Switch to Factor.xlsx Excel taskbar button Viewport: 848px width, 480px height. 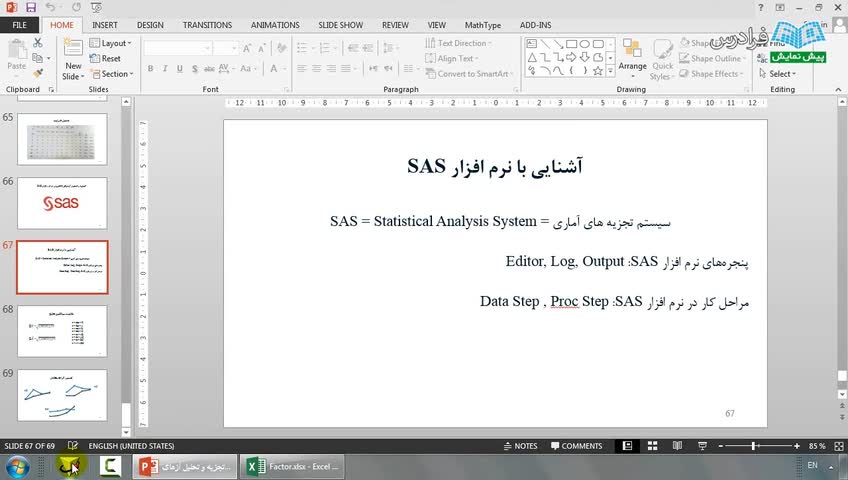[292, 466]
